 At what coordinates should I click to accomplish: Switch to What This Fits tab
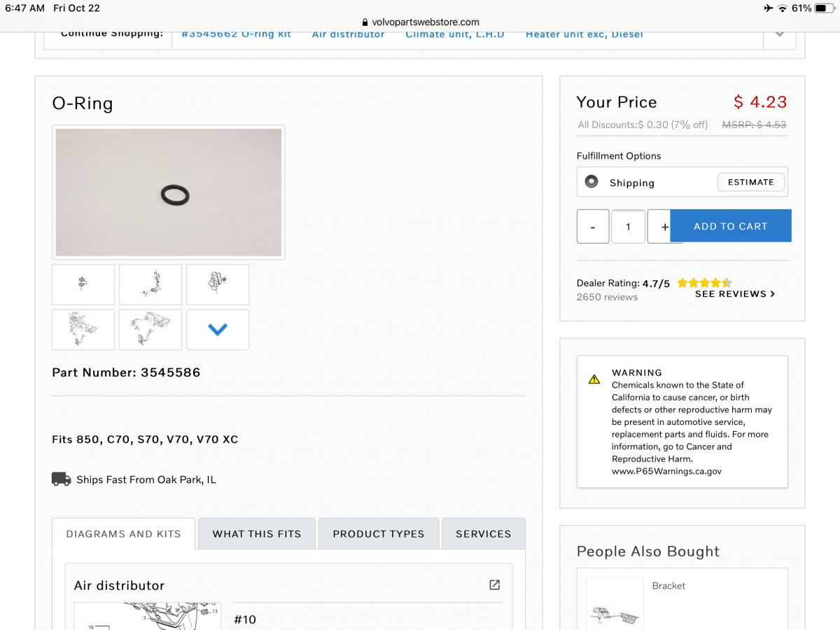click(257, 534)
